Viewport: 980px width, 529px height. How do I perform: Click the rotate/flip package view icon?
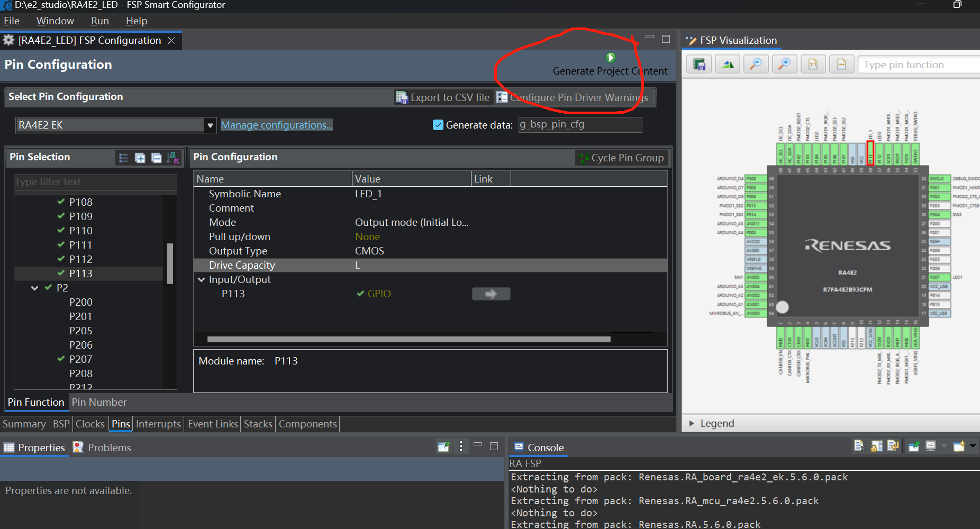pos(728,65)
